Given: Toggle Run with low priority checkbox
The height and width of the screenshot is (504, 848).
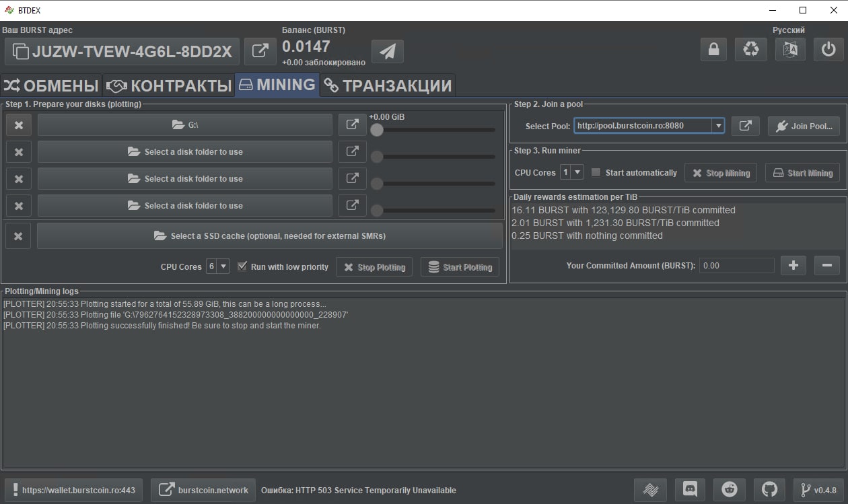Looking at the screenshot, I should point(283,266).
